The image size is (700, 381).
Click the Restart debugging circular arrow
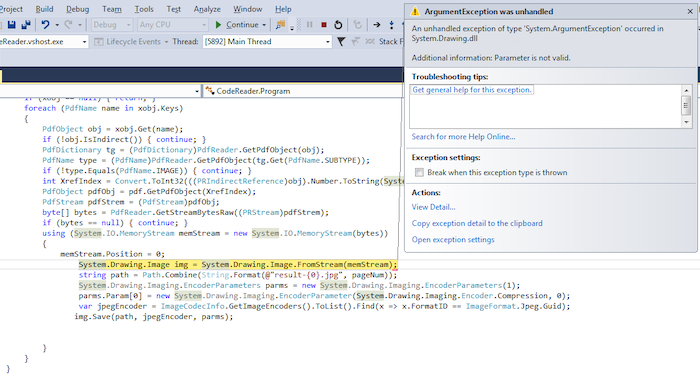click(338, 25)
